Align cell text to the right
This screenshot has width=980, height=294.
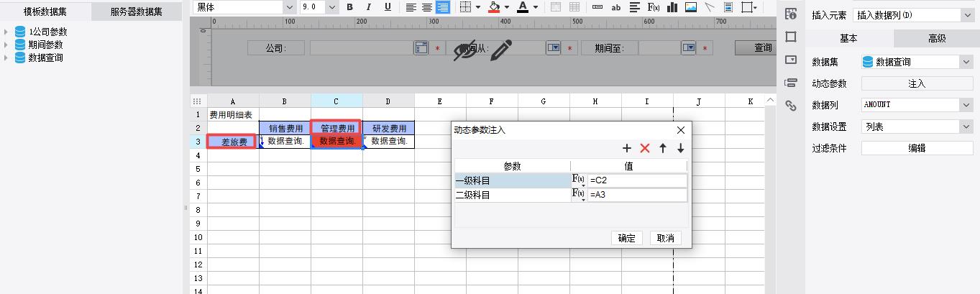[443, 7]
